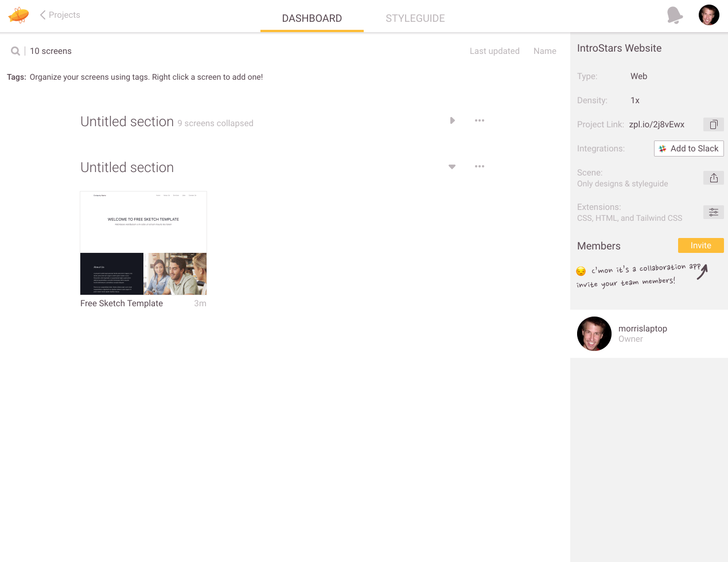Click the Free Sketch Template name
This screenshot has height=562, width=728.
click(122, 303)
